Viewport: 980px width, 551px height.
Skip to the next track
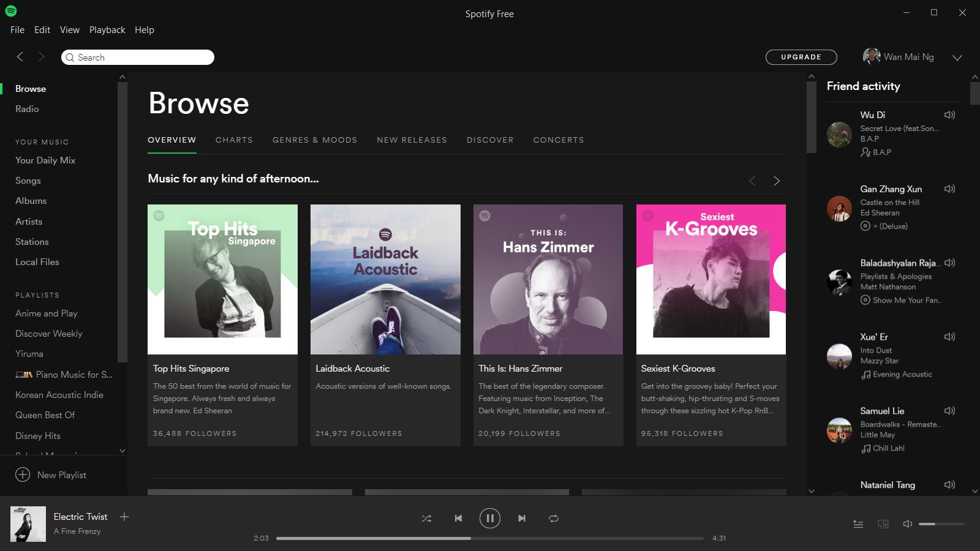coord(521,518)
